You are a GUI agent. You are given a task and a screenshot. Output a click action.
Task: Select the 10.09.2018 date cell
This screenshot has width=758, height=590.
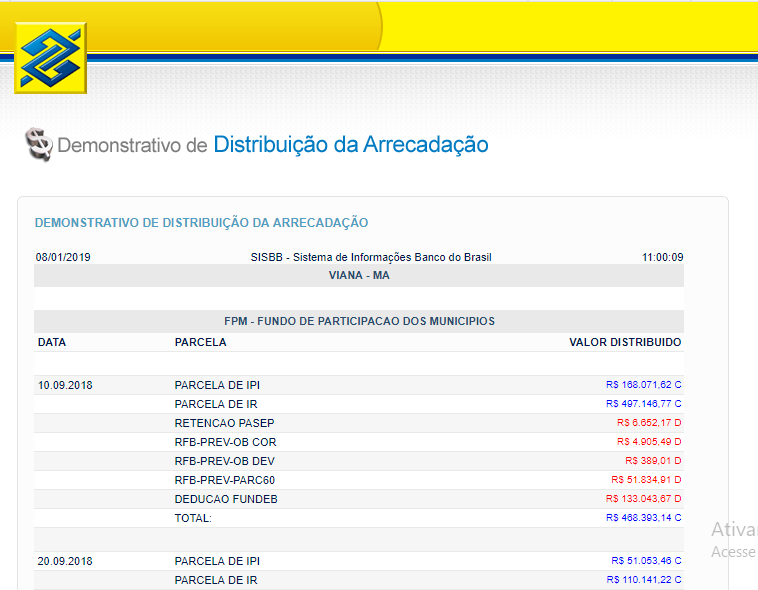pos(65,385)
